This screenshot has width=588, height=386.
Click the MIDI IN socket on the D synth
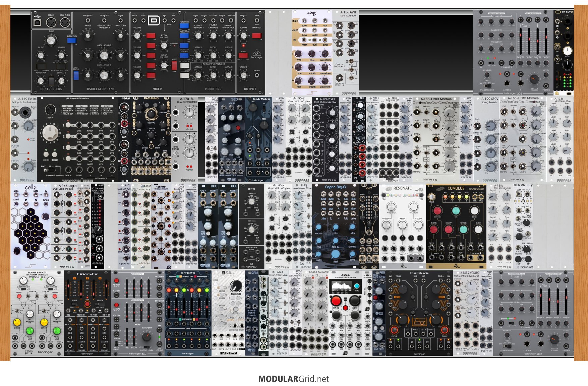pos(51,22)
